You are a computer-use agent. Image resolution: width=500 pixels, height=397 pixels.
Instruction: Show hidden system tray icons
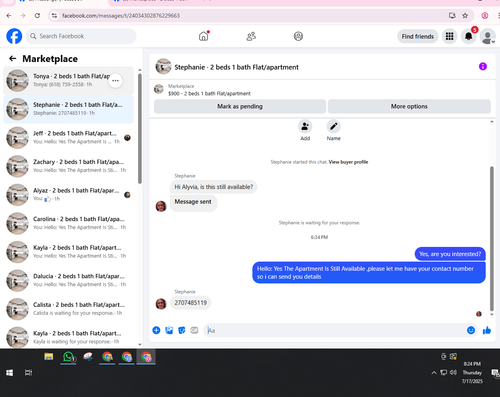(x=434, y=373)
